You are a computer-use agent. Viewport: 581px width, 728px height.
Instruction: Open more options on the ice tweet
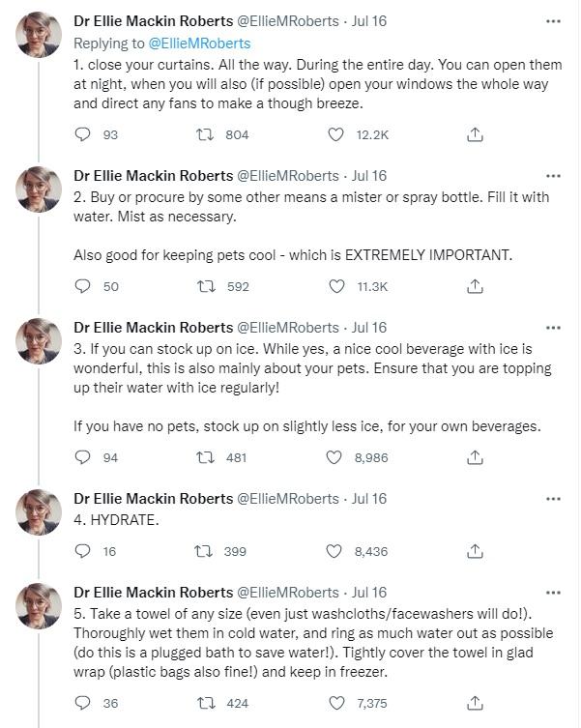(x=553, y=327)
